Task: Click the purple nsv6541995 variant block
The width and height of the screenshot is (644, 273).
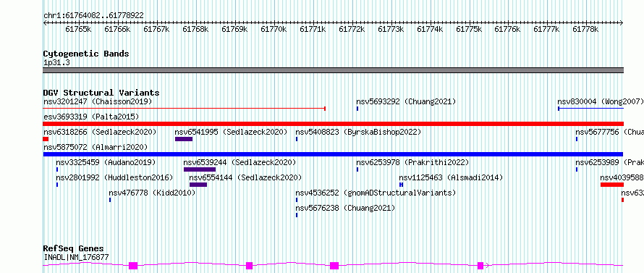Action: coord(184,139)
